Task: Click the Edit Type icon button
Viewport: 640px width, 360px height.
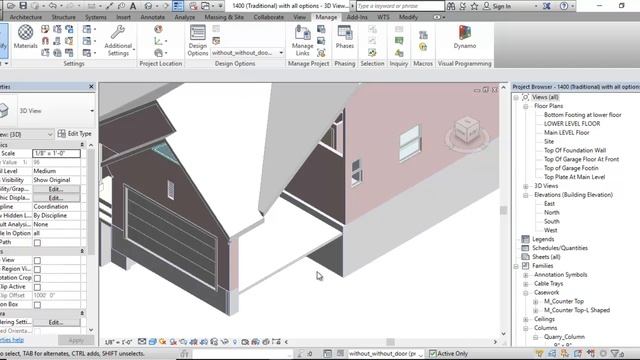Action: coord(75,133)
